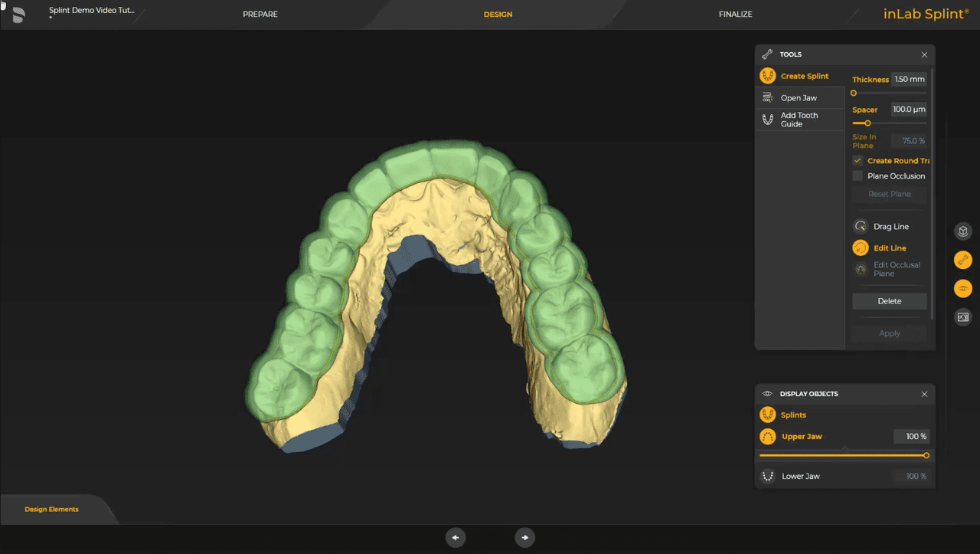Switch to the FINALIZE tab
Screen dimensions: 980x554
click(735, 14)
